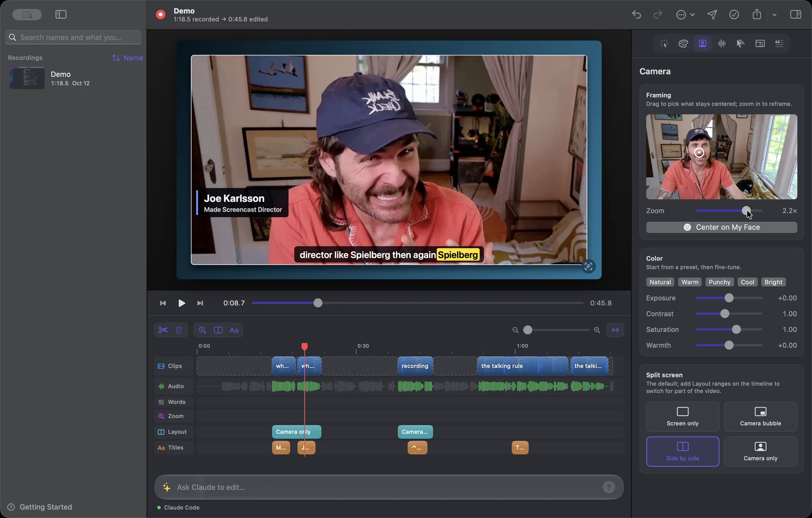Image resolution: width=812 pixels, height=518 pixels.
Task: Apply the Warm color preset
Action: pos(690,282)
